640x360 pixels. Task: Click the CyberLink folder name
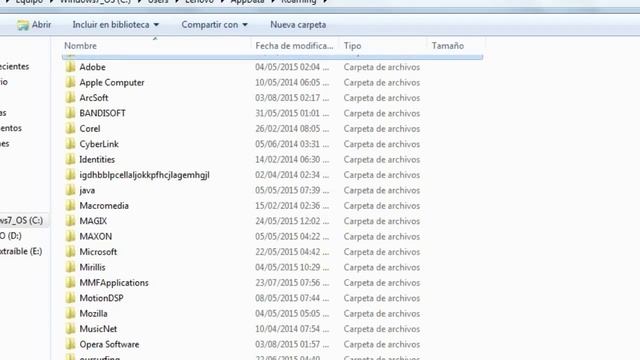tap(99, 144)
